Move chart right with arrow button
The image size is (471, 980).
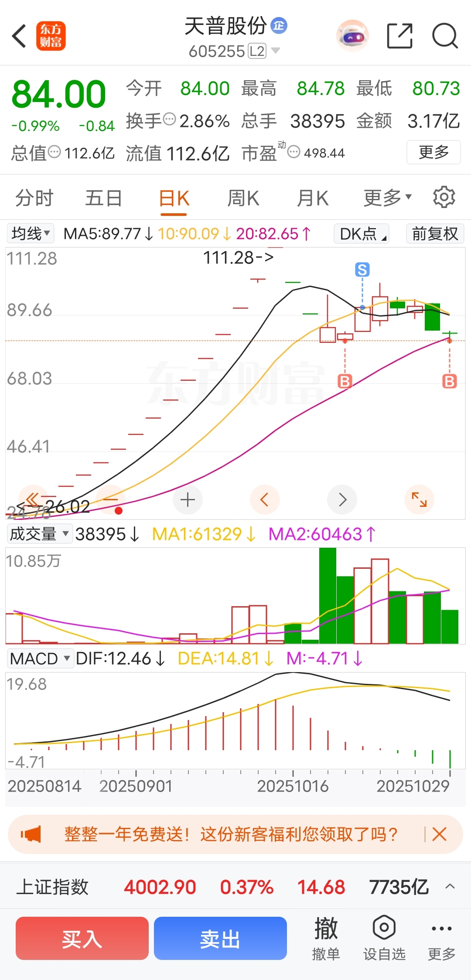pos(342,499)
